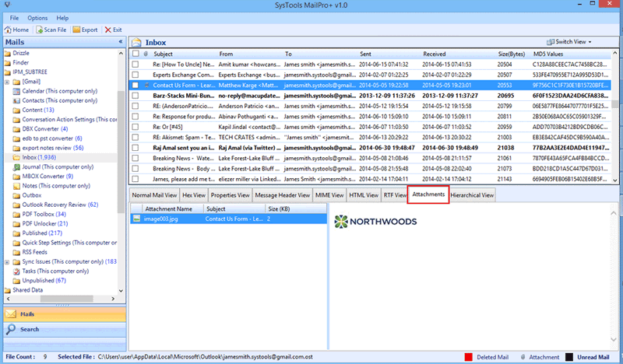Open the Options menu
This screenshot has height=364, width=623.
pos(37,18)
